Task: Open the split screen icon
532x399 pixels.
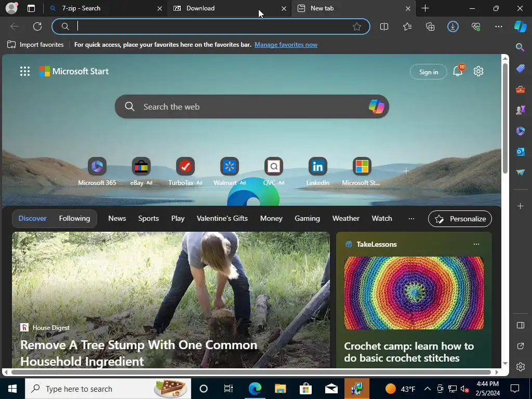Action: tap(384, 26)
